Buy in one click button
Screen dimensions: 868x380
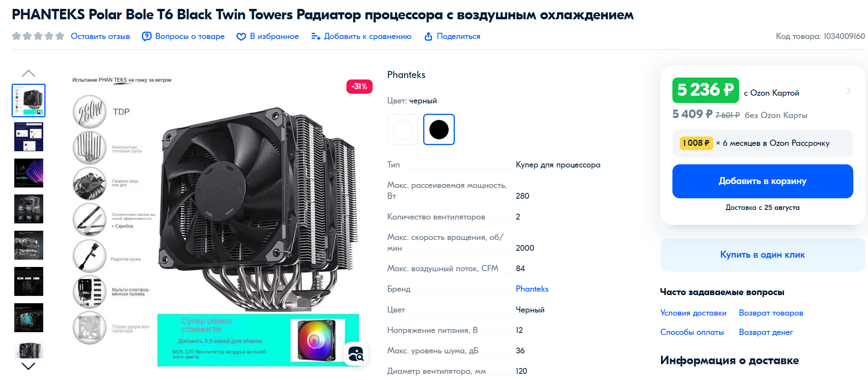(x=762, y=255)
